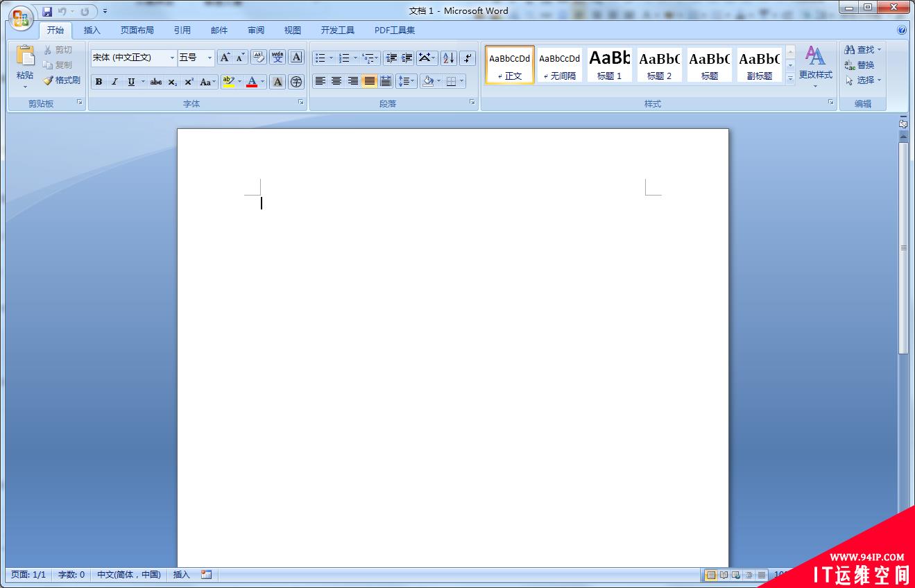Click the Sort A-Z icon
The image size is (915, 588).
(x=448, y=58)
